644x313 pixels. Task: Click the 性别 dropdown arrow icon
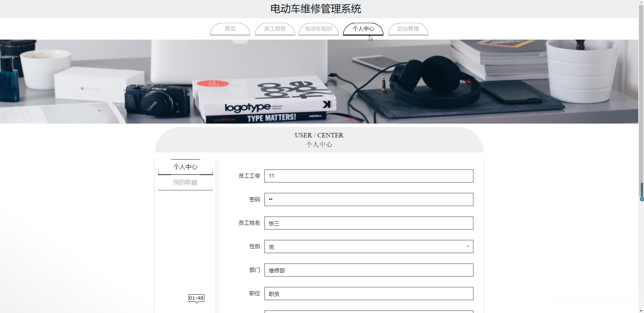(468, 247)
